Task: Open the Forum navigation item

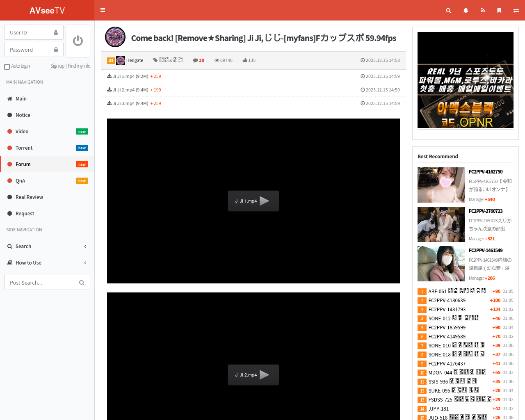Action: [23, 164]
